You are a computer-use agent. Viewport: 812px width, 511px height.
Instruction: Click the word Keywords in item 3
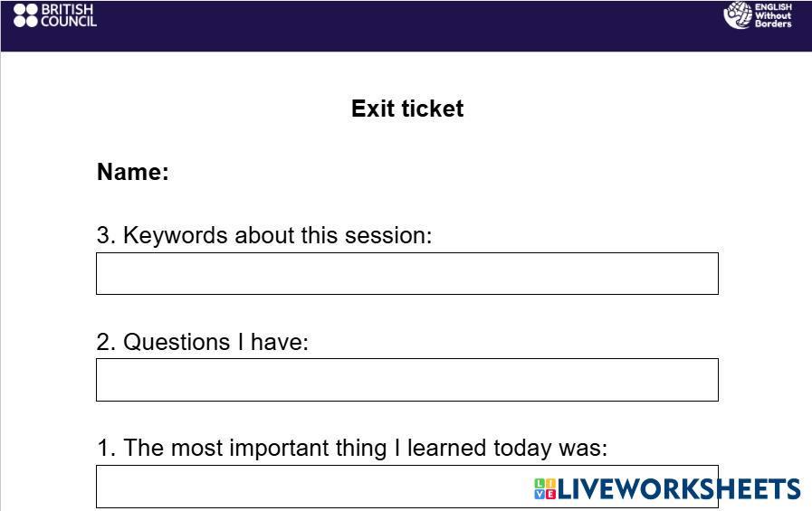(176, 235)
